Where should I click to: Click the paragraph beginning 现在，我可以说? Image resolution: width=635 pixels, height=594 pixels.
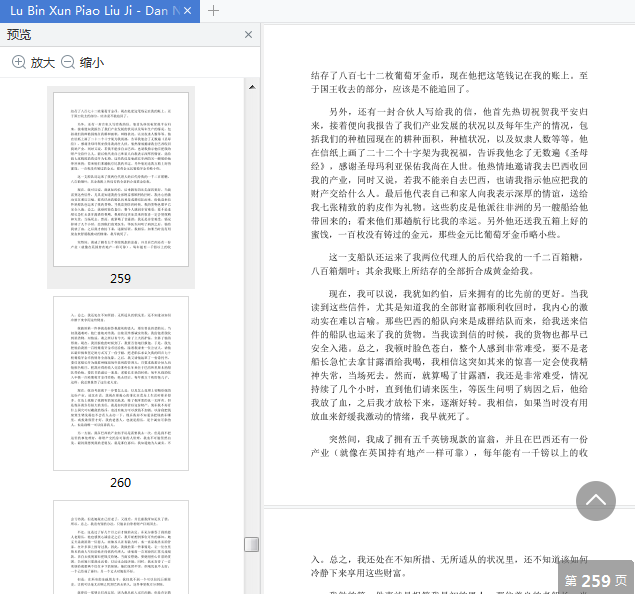pyautogui.click(x=449, y=355)
